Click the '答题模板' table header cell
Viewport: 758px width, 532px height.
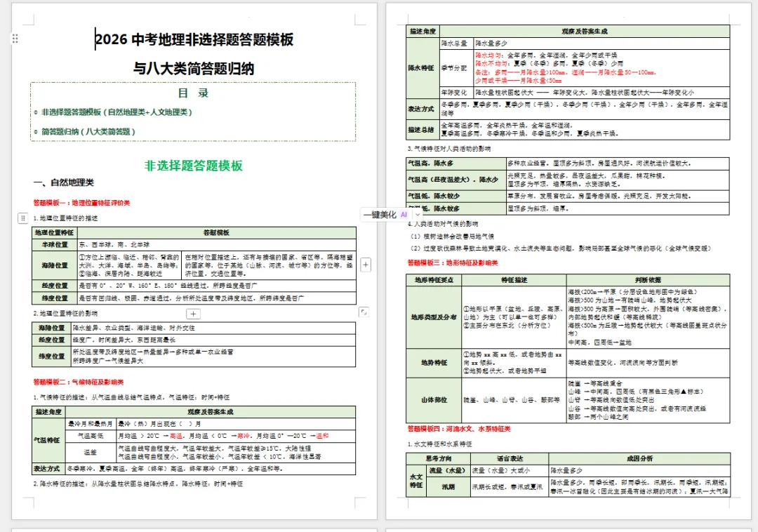[217, 233]
